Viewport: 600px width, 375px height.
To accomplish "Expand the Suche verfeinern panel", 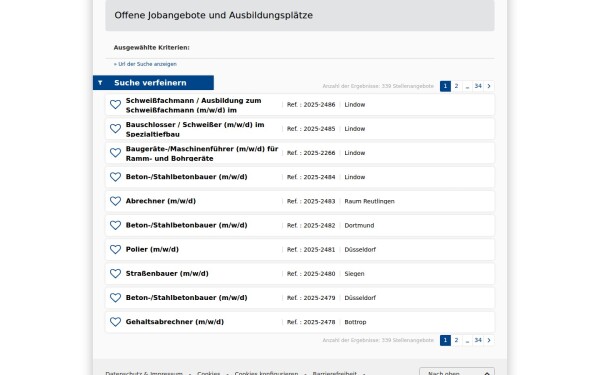I will 153,83.
